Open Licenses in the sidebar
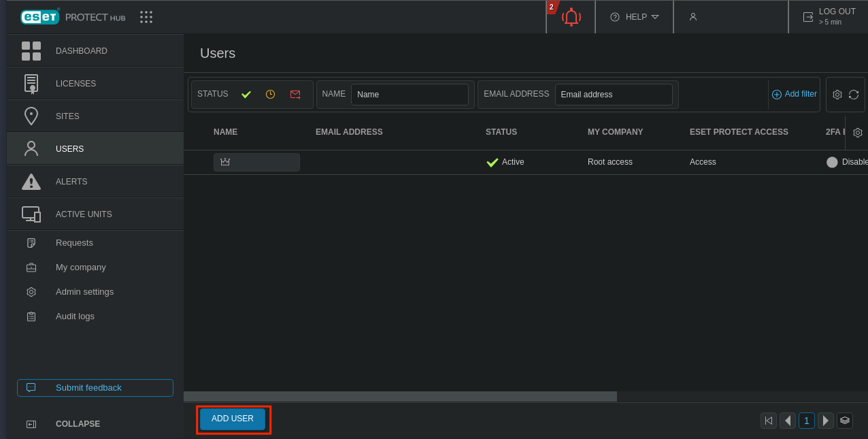The width and height of the screenshot is (868, 439). tap(76, 84)
